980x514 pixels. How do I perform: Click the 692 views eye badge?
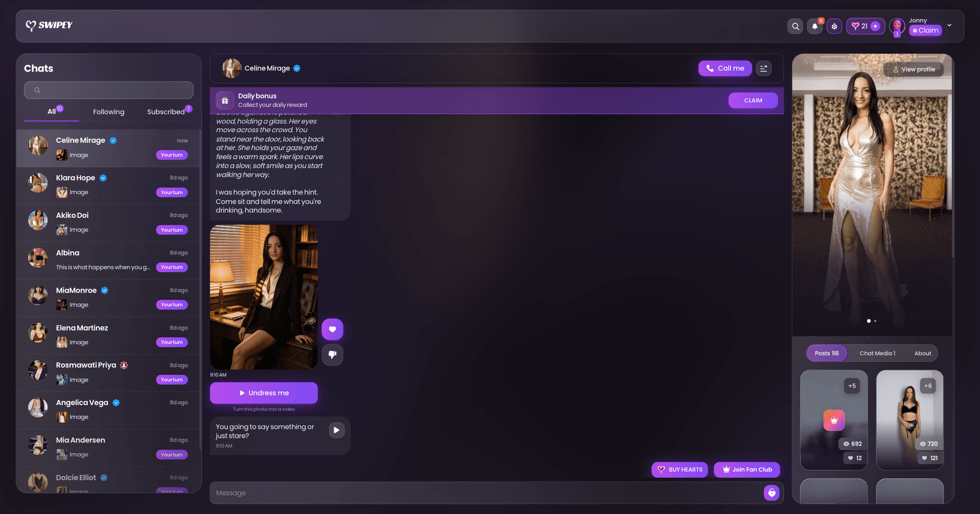coord(853,444)
